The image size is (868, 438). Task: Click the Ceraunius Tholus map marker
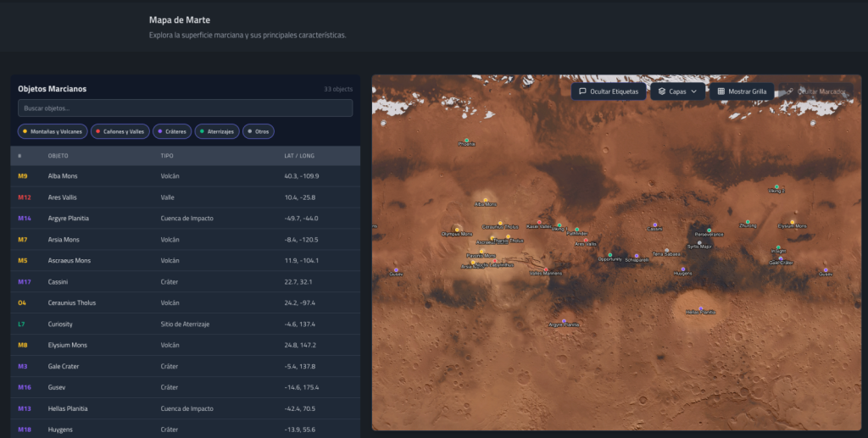[500, 223]
